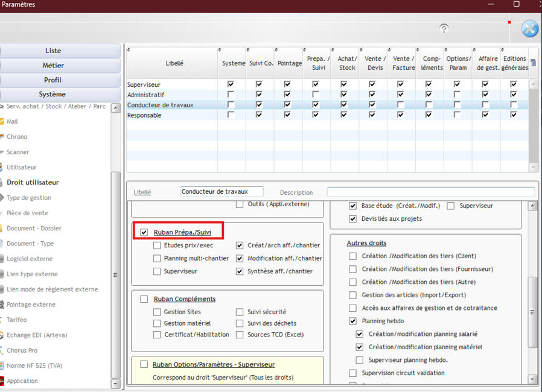Select the Type de gestion menu item
542x392 pixels.
[x=28, y=198]
